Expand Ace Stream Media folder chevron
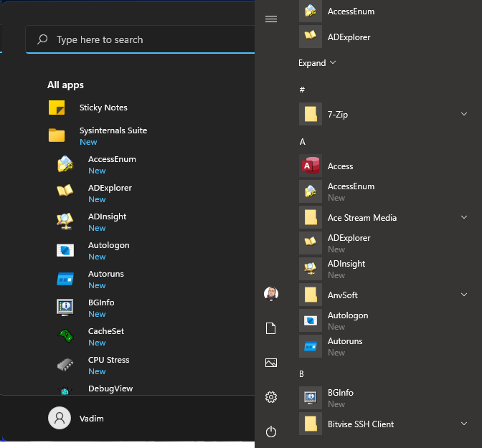Image resolution: width=482 pixels, height=448 pixels. (464, 217)
